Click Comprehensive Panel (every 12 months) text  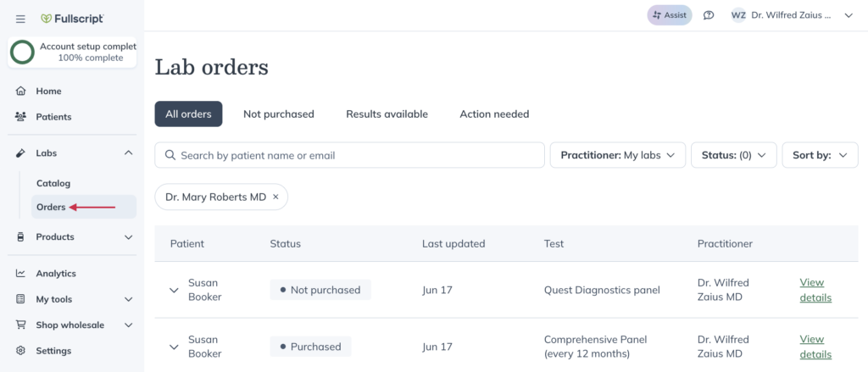click(x=596, y=347)
